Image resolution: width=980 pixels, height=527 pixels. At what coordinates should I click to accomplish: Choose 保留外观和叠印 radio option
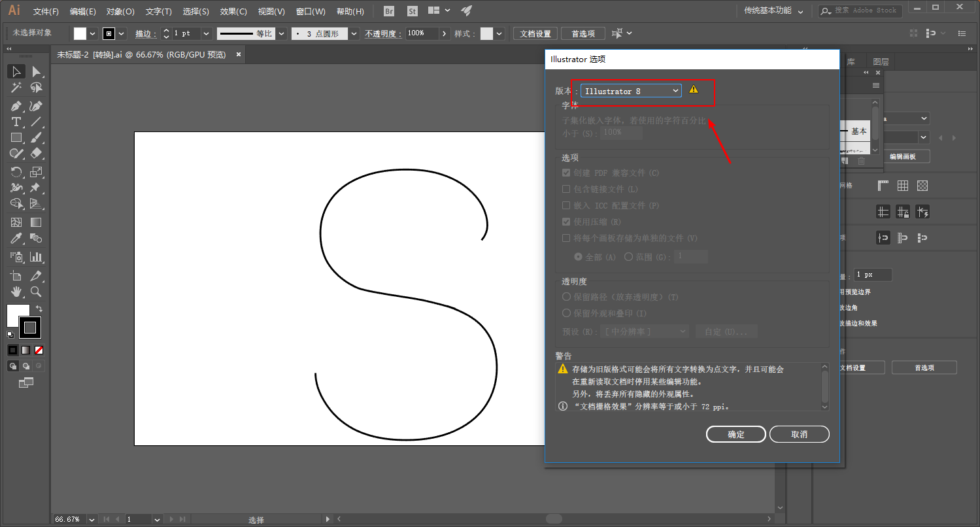(x=566, y=313)
